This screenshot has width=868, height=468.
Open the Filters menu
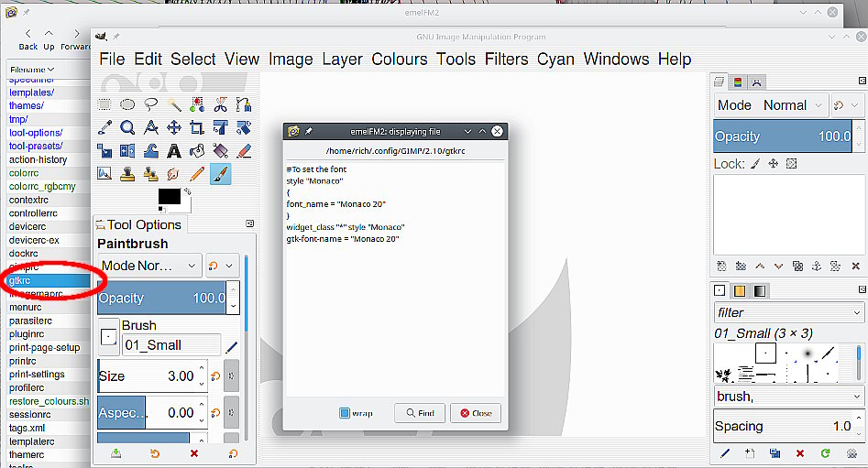coord(506,59)
